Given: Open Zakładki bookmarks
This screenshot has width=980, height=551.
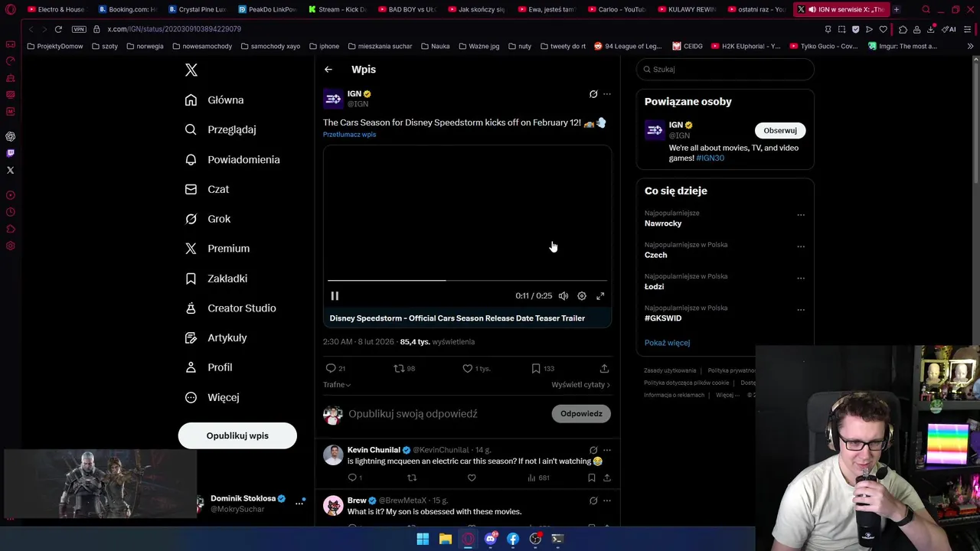Looking at the screenshot, I should click(216, 279).
